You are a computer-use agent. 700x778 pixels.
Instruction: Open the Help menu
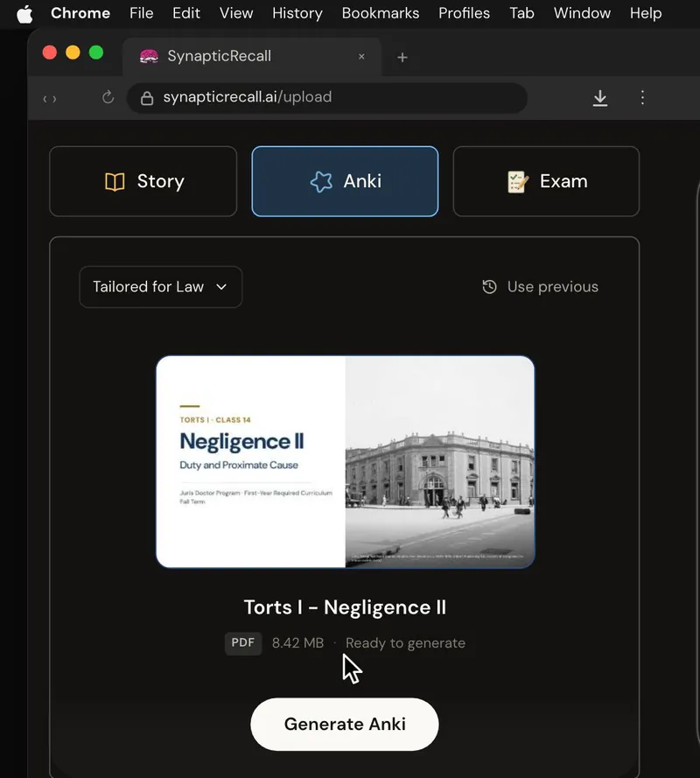646,13
